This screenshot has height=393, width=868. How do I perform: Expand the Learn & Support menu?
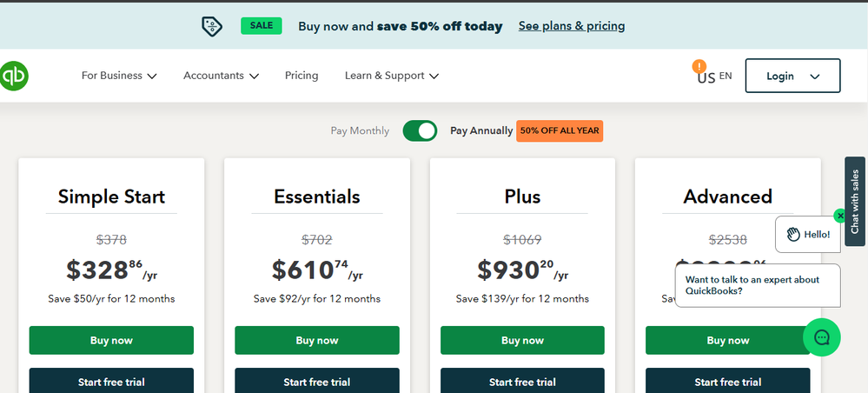coord(391,76)
